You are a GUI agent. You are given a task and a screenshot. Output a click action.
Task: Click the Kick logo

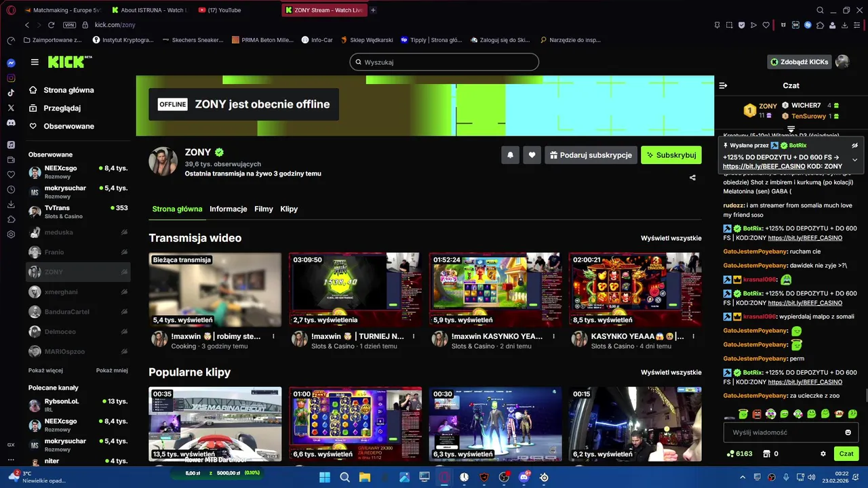click(x=69, y=62)
